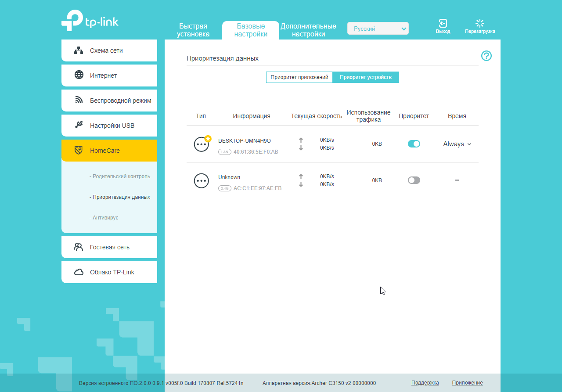Click the Выход label

pos(443,32)
